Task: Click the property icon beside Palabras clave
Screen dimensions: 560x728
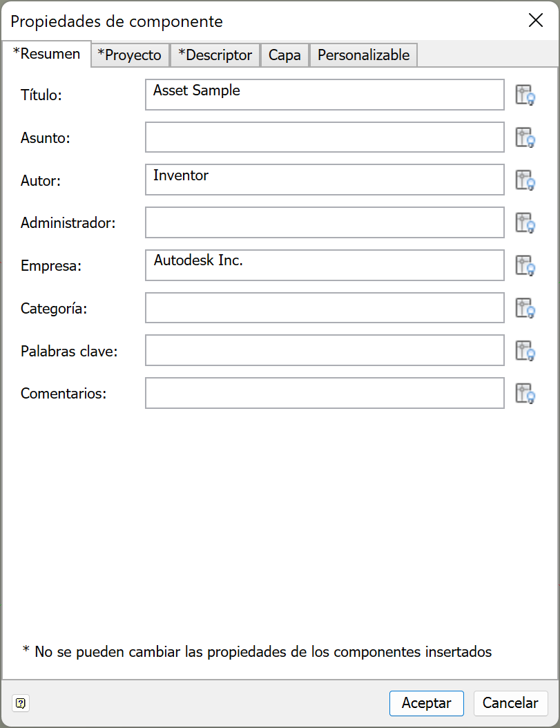Action: [x=525, y=351]
